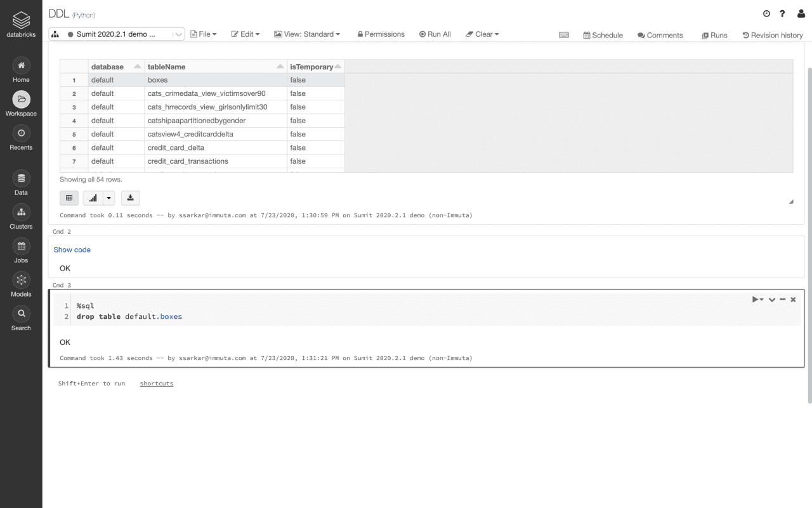Screen dimensions: 812x508
Task: Open the help question mark icon
Action: click(x=783, y=14)
